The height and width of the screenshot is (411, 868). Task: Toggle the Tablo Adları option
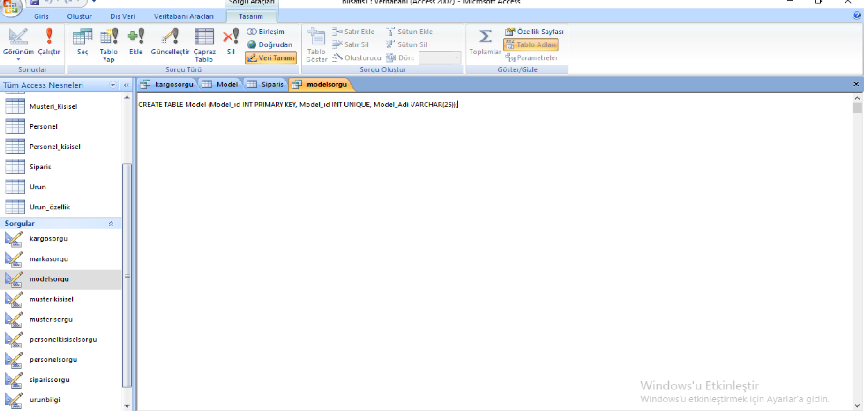click(x=531, y=44)
